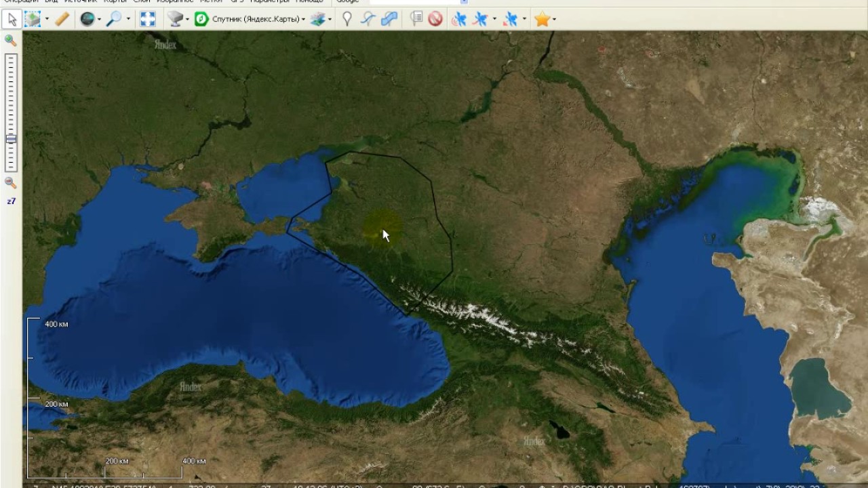Viewport: 868px width, 488px height.
Task: Activate the area selection tool icon
Action: click(x=32, y=19)
